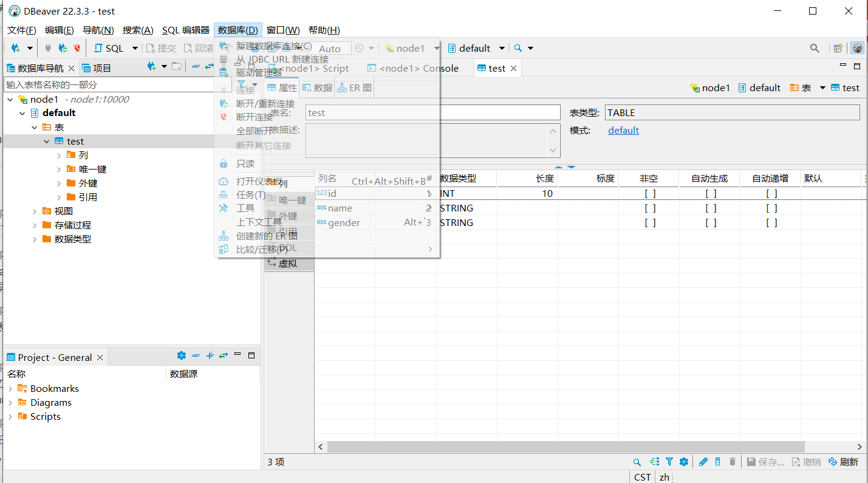Viewport: 868px width, 483px height.
Task: Collapse all nodes in database navigator panel
Action: coord(196,67)
